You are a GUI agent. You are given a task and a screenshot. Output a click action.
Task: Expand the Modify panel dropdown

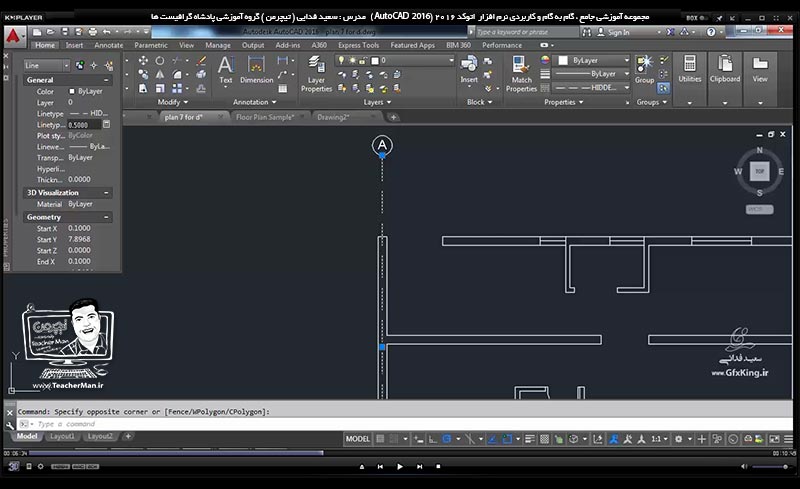tap(172, 102)
